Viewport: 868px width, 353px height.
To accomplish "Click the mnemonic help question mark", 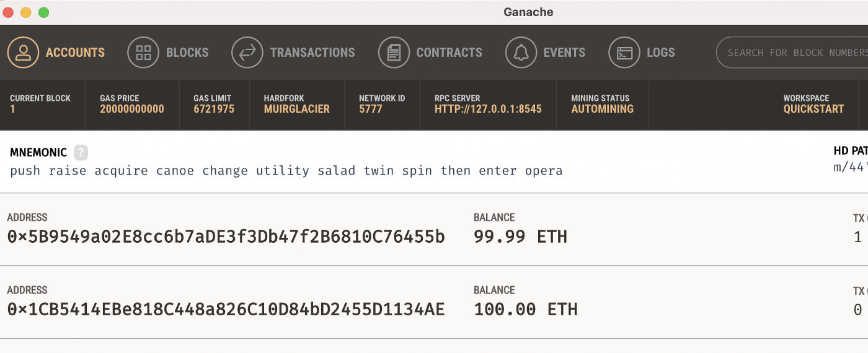I will [81, 152].
